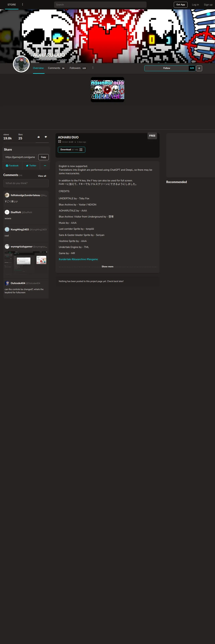The image size is (215, 644).
Task: Open the Sign up link
Action: (x=208, y=5)
